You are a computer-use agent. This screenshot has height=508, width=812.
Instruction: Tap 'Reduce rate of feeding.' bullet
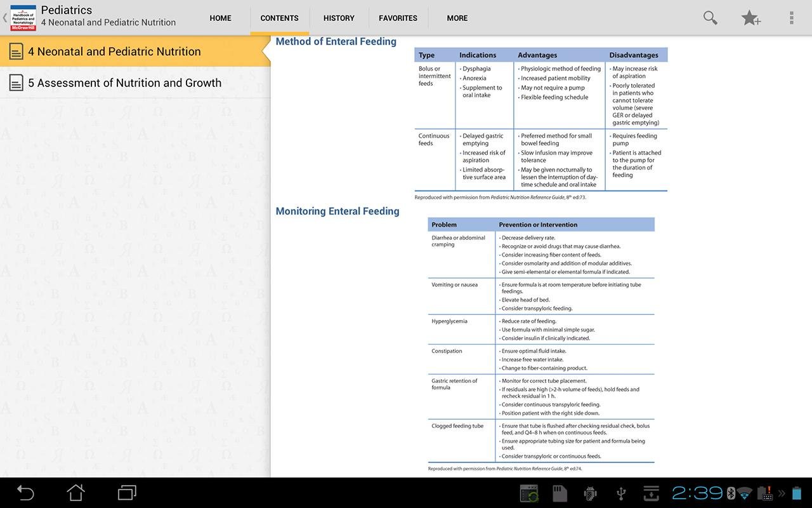point(528,321)
